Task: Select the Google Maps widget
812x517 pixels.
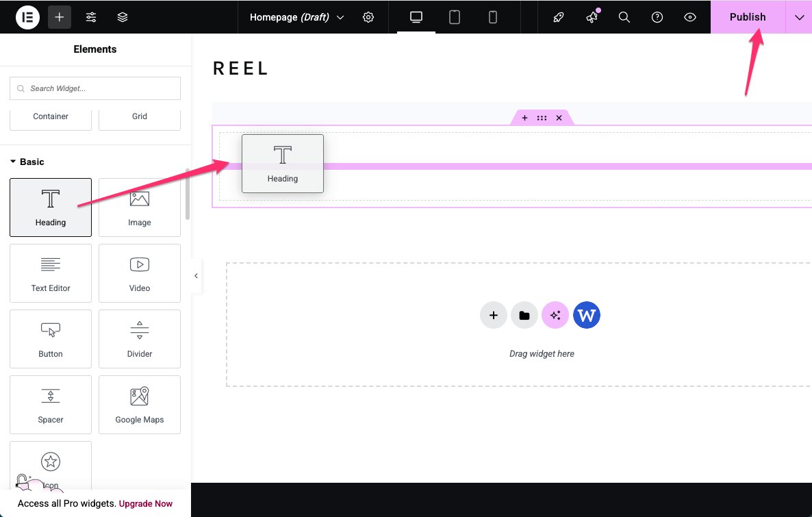Action: pos(140,404)
